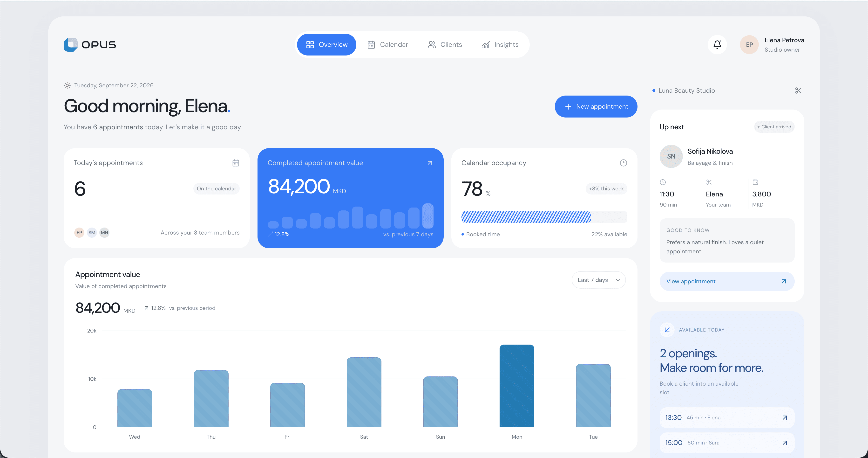Click the View appointment link

pyautogui.click(x=727, y=281)
